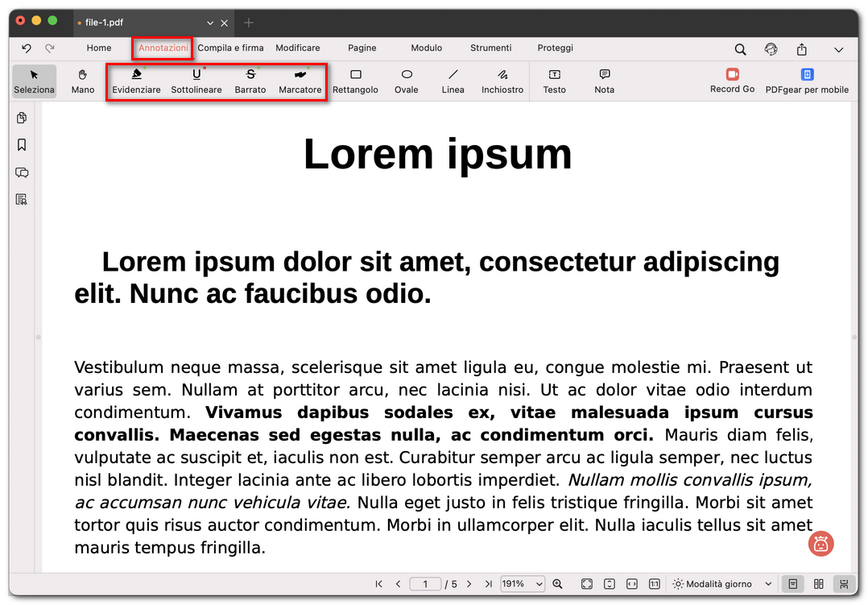This screenshot has width=868, height=605.
Task: Select the Evidenziare highlight tool
Action: pos(136,81)
